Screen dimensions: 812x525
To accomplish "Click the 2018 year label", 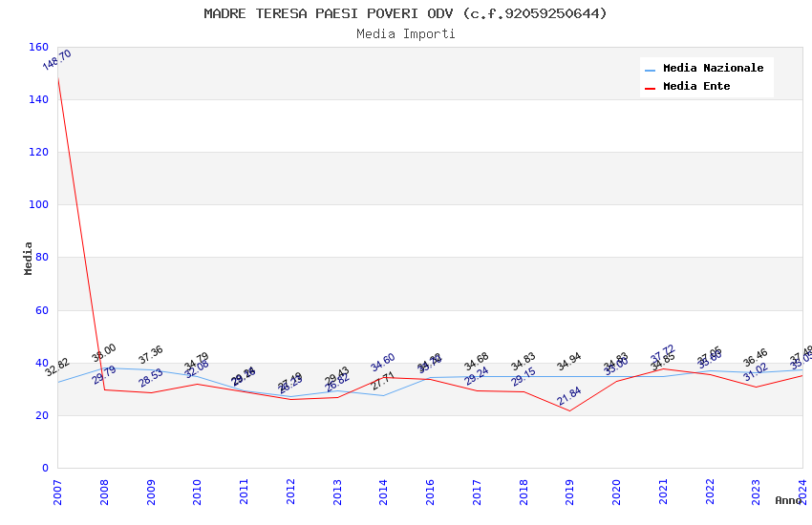I will pyautogui.click(x=524, y=492).
